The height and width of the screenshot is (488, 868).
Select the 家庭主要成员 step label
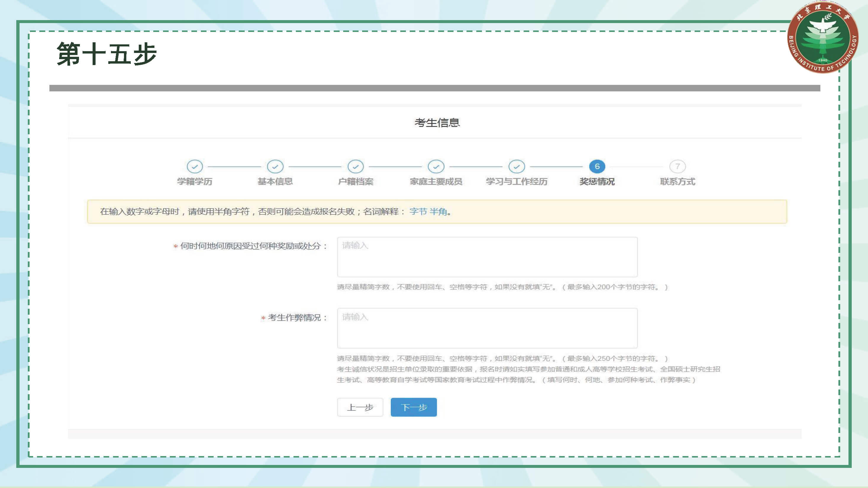[436, 182]
